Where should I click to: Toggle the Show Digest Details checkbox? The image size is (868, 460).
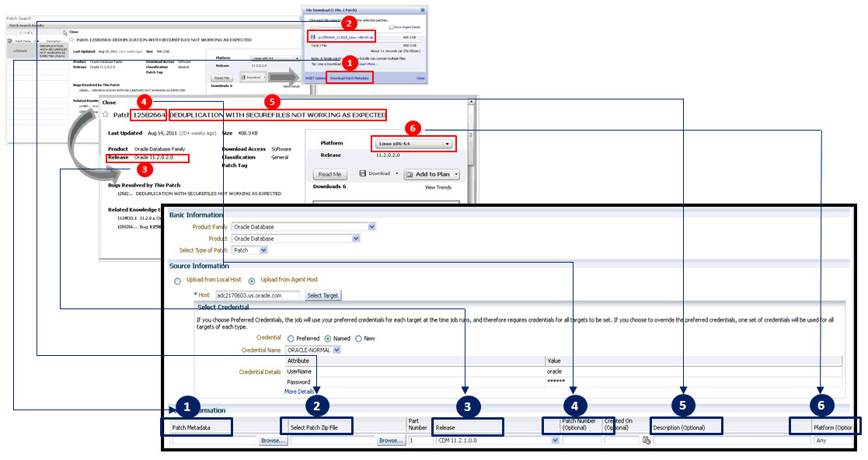(x=391, y=26)
